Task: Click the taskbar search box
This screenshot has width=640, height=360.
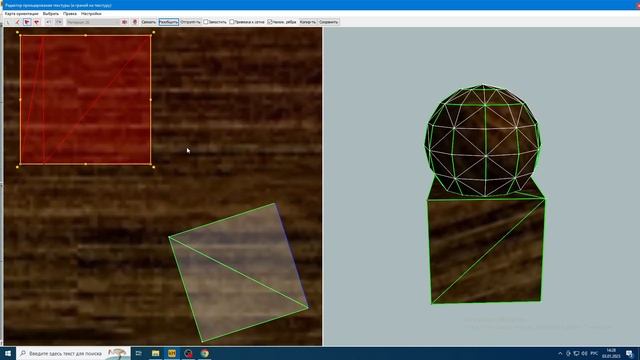Action: (x=73, y=353)
